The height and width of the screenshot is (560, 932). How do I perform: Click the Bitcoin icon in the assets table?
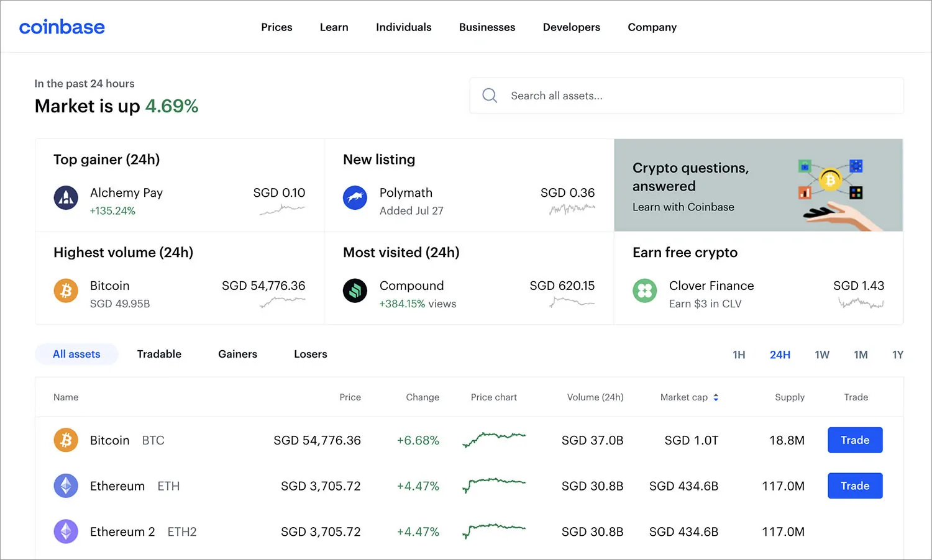[x=66, y=440]
